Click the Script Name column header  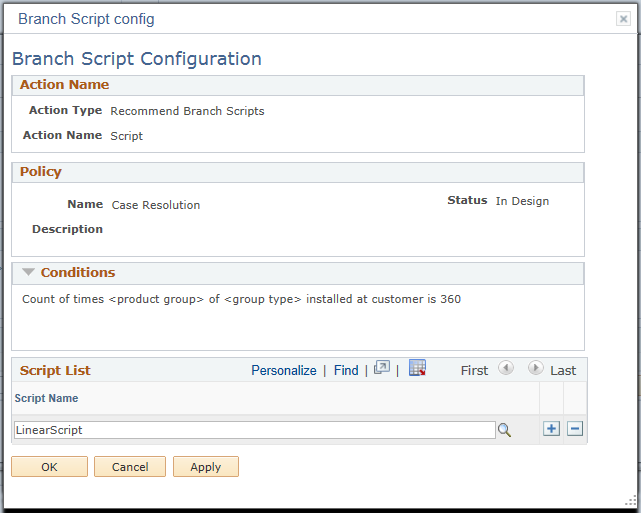click(x=46, y=398)
